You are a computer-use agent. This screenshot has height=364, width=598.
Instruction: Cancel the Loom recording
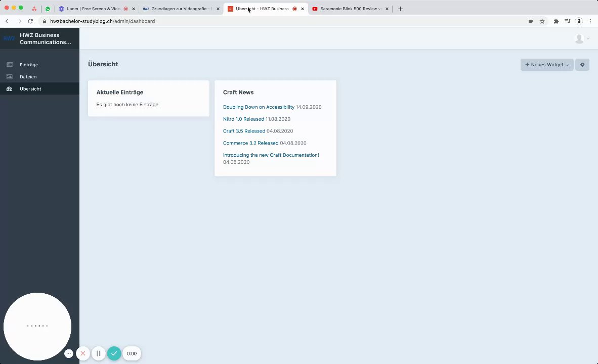pyautogui.click(x=83, y=354)
